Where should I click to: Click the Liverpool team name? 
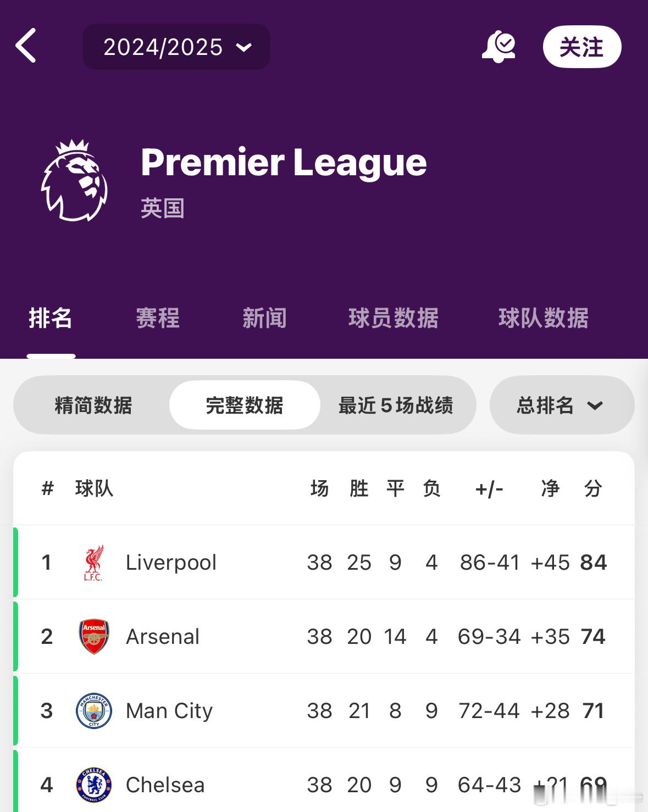click(171, 563)
